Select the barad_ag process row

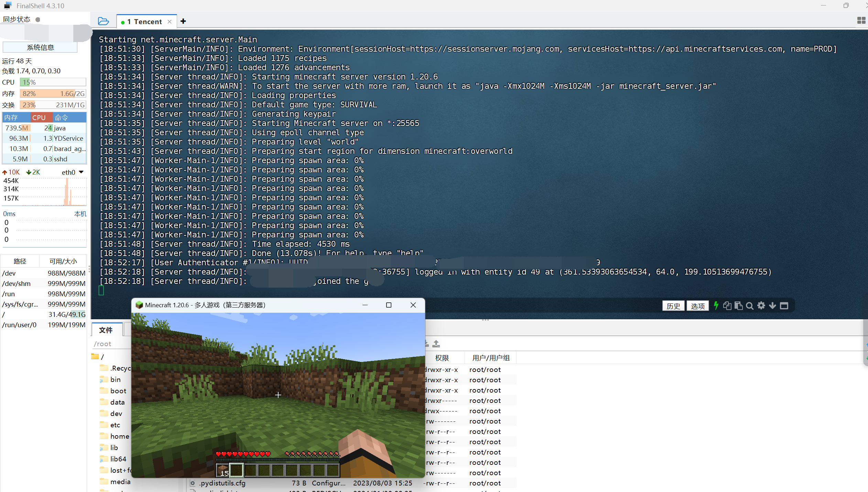[x=44, y=149]
